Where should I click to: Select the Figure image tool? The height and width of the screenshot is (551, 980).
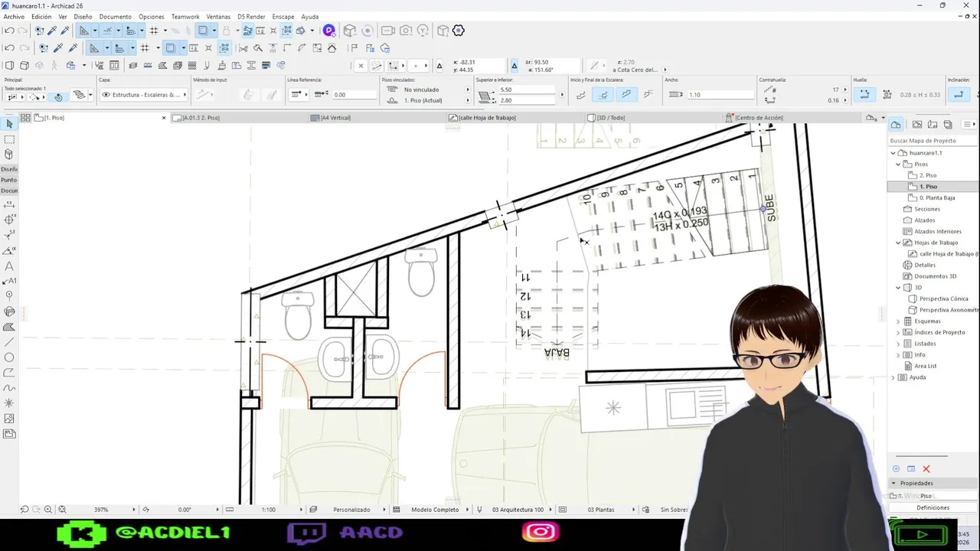pos(9,419)
